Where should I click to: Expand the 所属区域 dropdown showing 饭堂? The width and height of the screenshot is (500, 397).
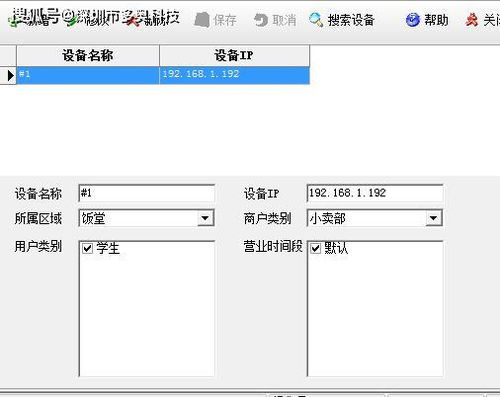click(205, 218)
